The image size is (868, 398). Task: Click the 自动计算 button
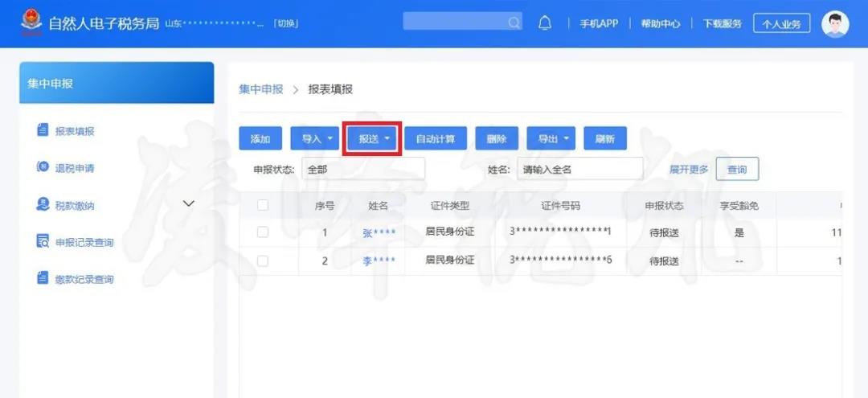pos(436,138)
